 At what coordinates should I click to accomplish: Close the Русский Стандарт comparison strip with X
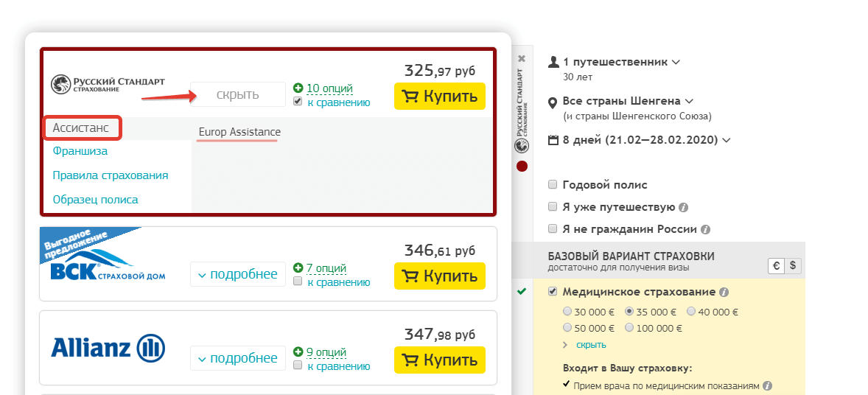(x=522, y=58)
